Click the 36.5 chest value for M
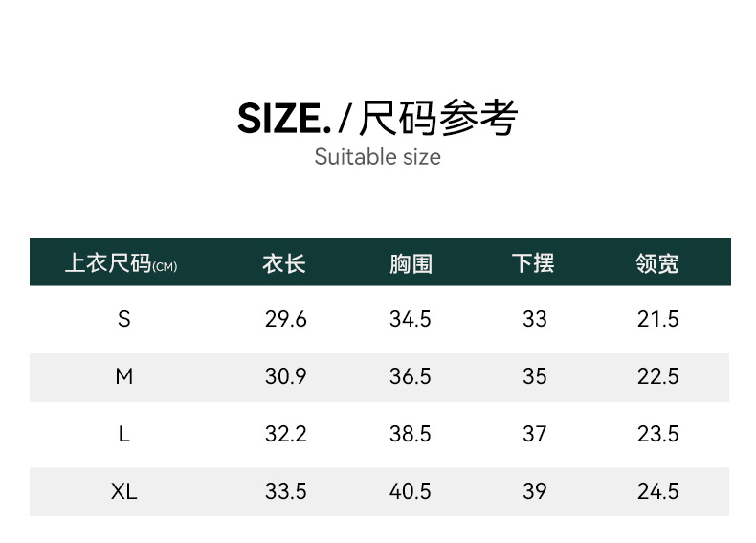756x543 pixels. point(410,377)
